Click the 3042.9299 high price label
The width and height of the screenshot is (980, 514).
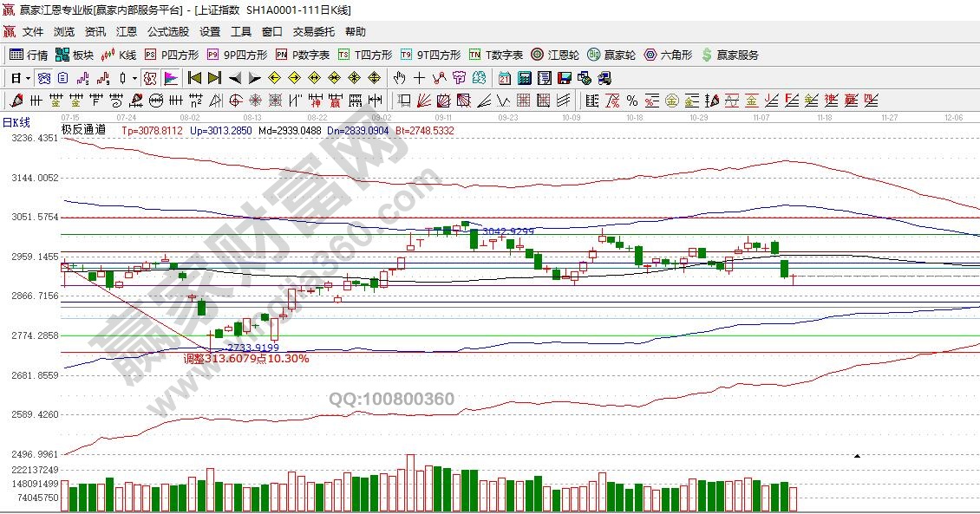(507, 231)
